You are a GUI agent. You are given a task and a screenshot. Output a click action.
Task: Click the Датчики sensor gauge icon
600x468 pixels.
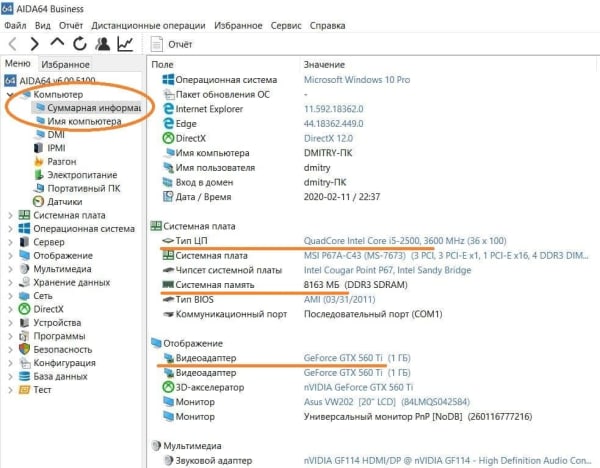pyautogui.click(x=39, y=202)
